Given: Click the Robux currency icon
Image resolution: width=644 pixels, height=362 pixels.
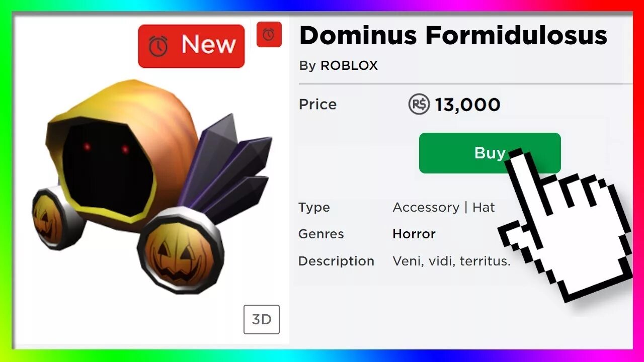Looking at the screenshot, I should pyautogui.click(x=419, y=105).
